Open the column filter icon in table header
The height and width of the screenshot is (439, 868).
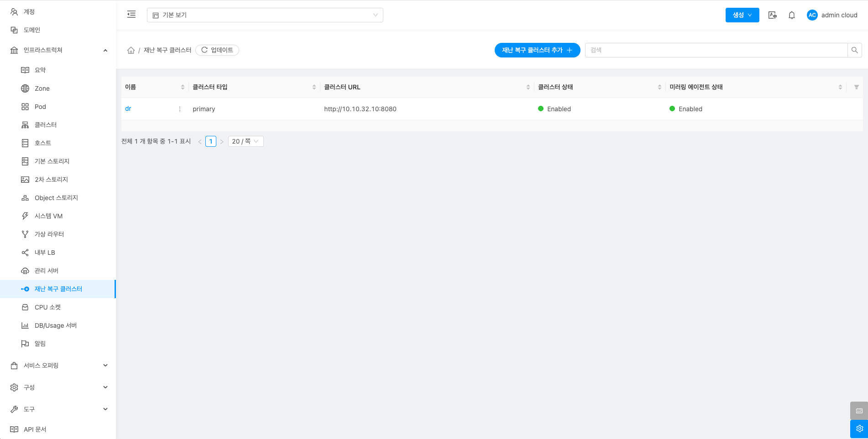(856, 87)
